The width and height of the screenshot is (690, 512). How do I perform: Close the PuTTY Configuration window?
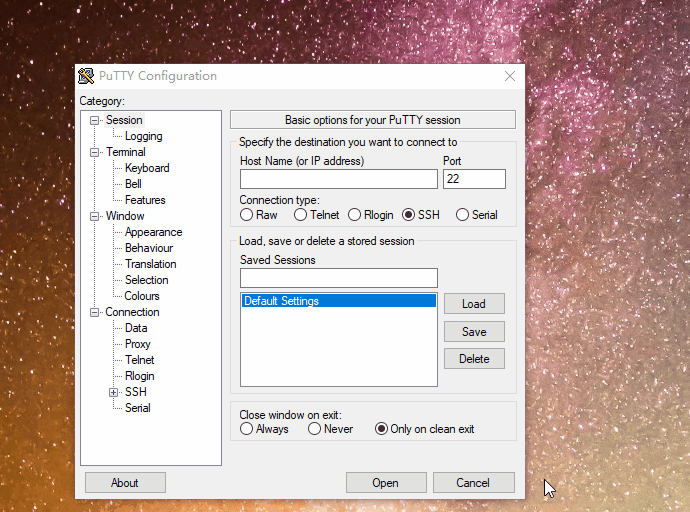click(x=510, y=76)
